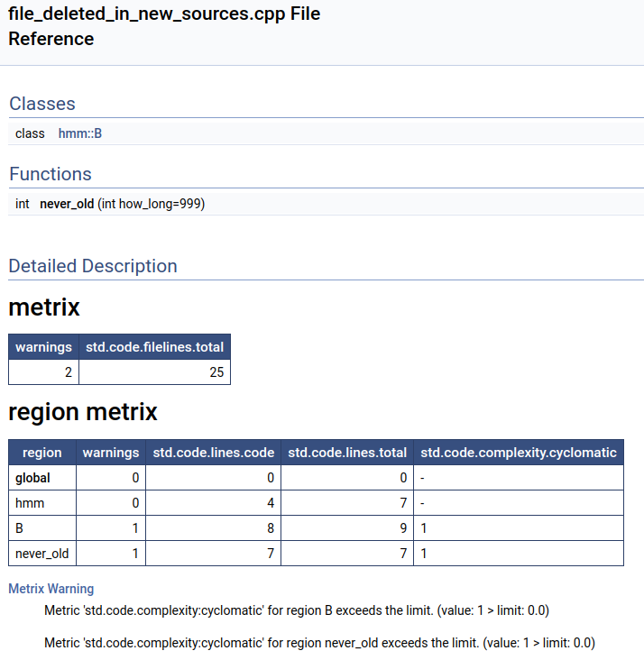Click the never_old region table cell

pyautogui.click(x=41, y=553)
